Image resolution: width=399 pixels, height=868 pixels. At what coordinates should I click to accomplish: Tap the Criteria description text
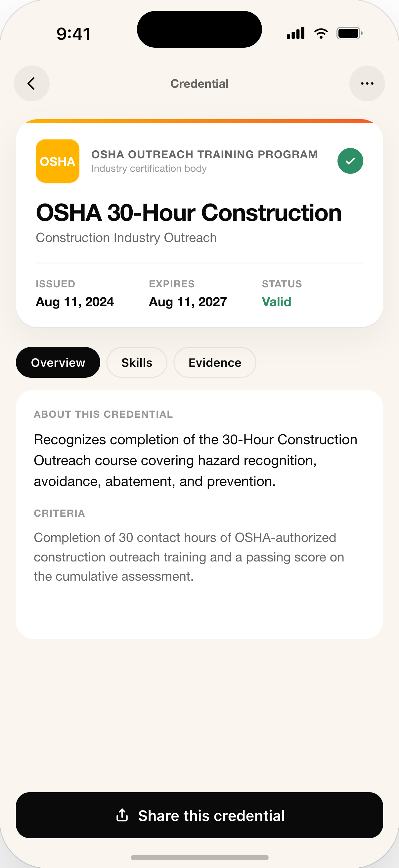[x=189, y=557]
